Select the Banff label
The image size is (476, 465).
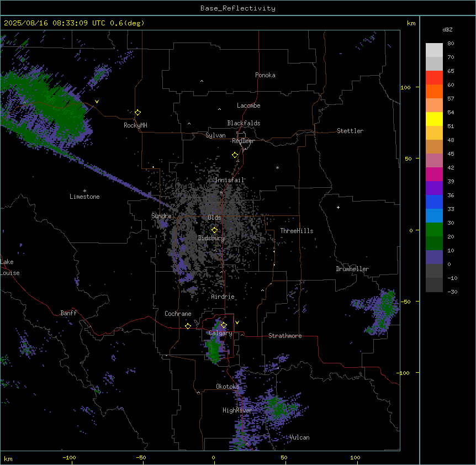tap(68, 313)
